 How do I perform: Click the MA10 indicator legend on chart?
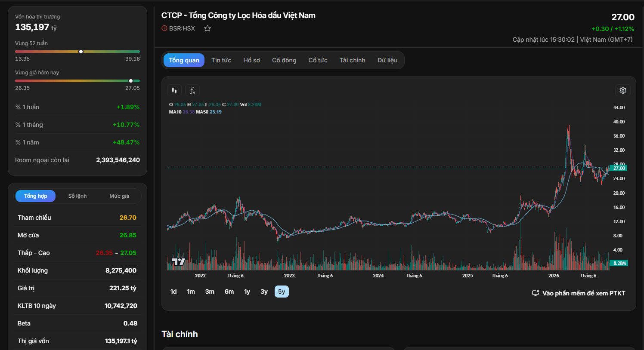[182, 112]
